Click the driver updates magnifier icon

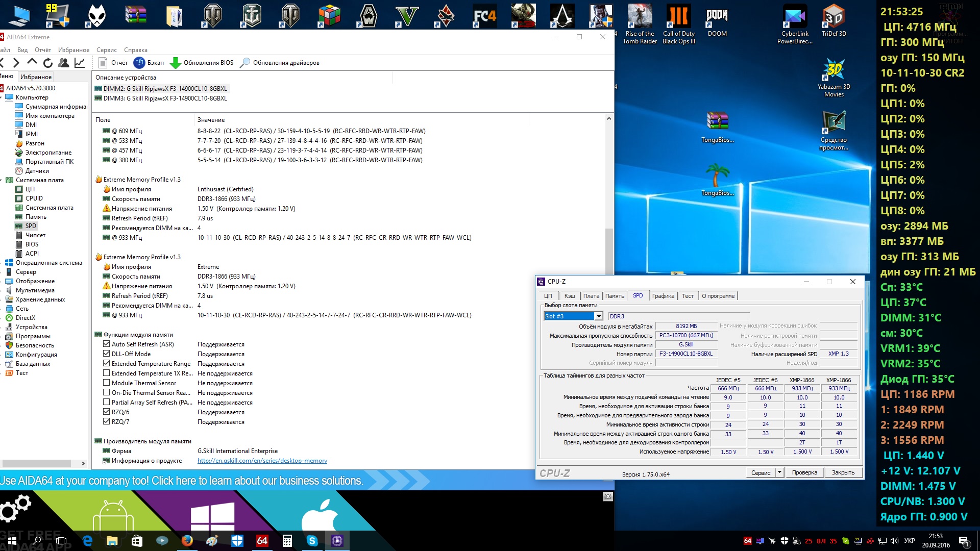[245, 63]
